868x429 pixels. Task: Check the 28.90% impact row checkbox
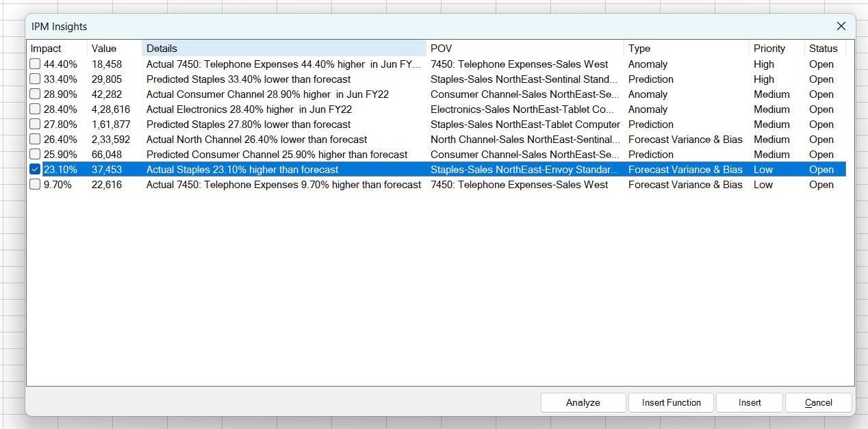click(35, 94)
